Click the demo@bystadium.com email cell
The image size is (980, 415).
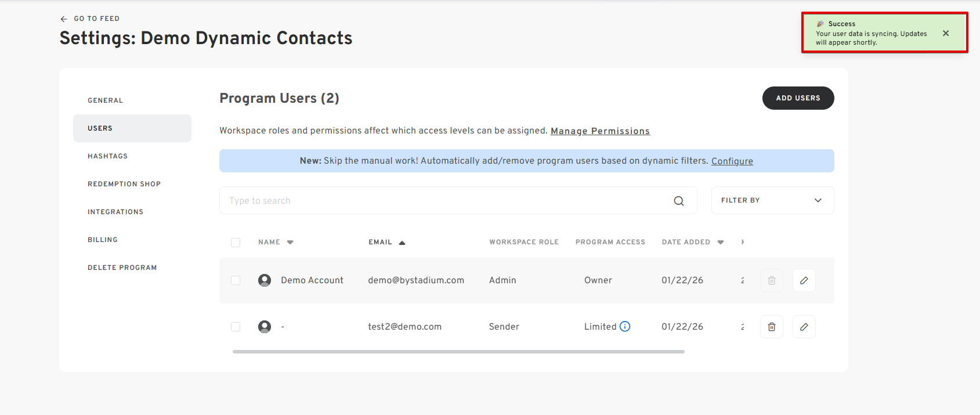[416, 280]
